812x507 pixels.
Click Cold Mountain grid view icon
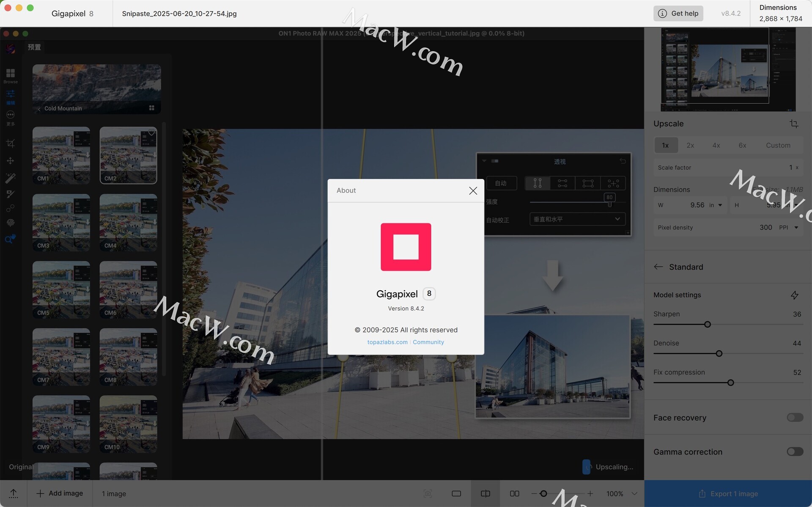coord(151,108)
